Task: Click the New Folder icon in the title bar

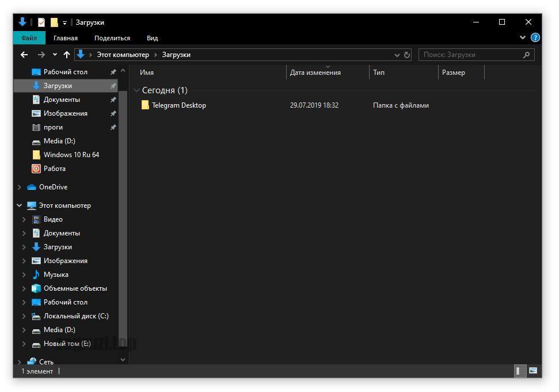Action: pos(54,22)
